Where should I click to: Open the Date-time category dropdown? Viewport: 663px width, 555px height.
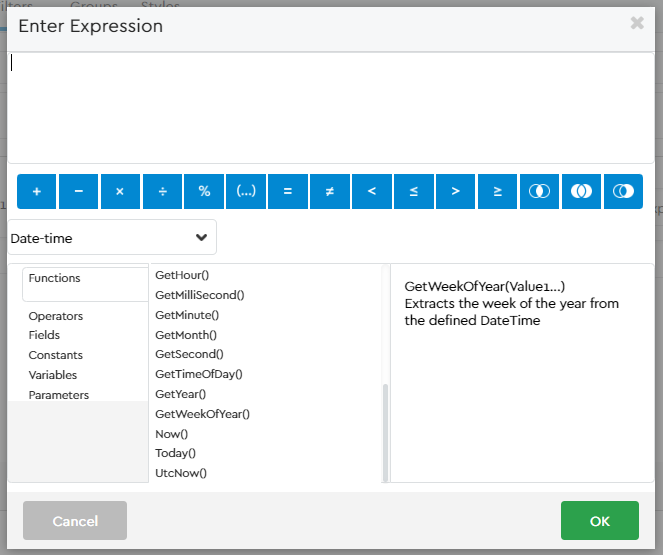pos(112,238)
